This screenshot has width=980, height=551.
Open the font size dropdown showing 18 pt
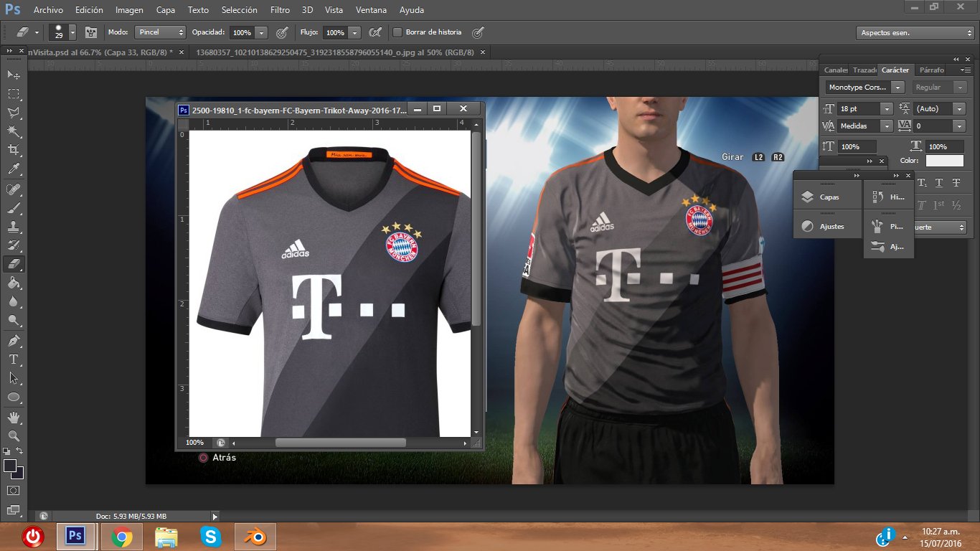click(887, 108)
